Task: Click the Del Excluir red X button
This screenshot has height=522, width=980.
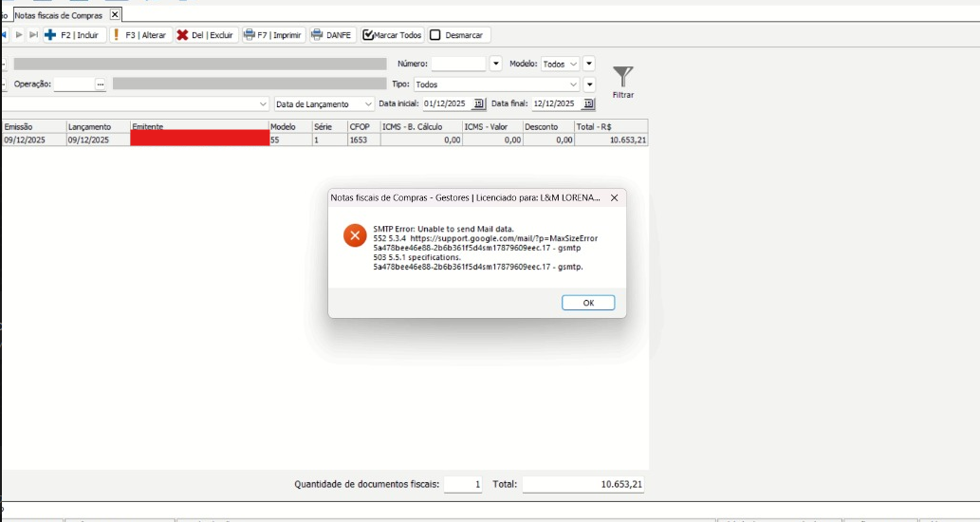Action: point(205,35)
